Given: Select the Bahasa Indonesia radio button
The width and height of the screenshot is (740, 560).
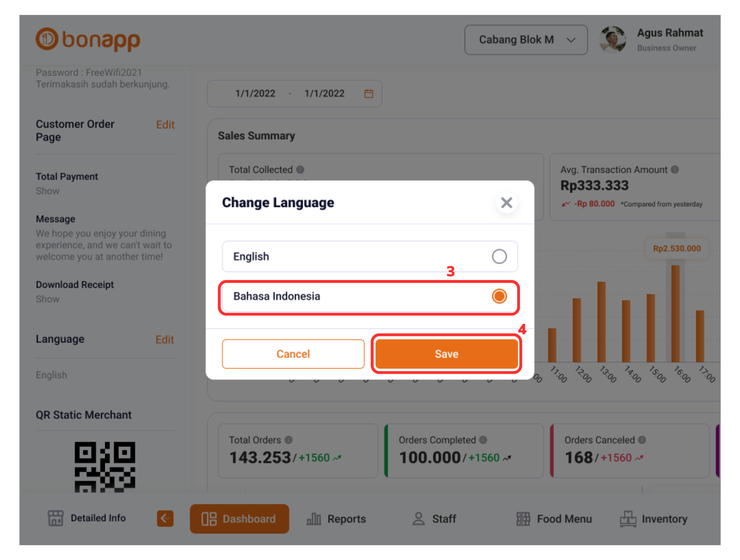Looking at the screenshot, I should [499, 296].
